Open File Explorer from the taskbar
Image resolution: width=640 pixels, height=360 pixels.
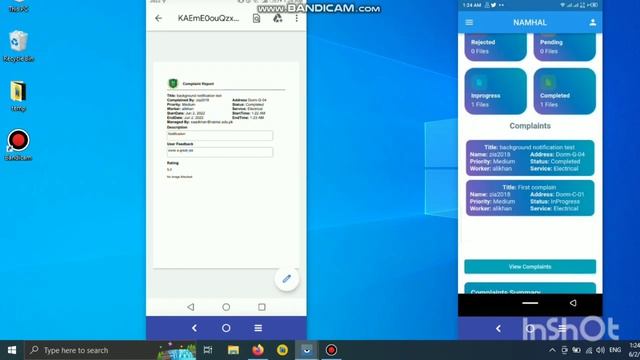(x=233, y=350)
